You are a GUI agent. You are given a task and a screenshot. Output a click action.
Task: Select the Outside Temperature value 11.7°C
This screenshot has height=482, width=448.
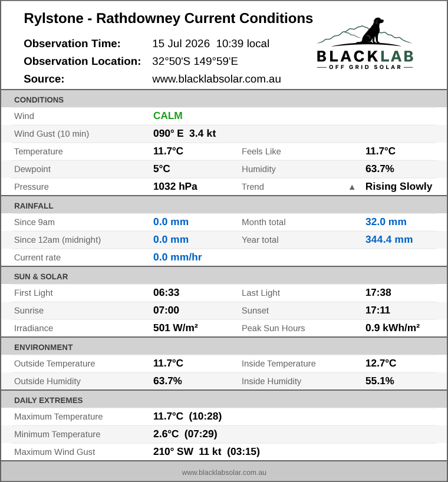tap(168, 363)
